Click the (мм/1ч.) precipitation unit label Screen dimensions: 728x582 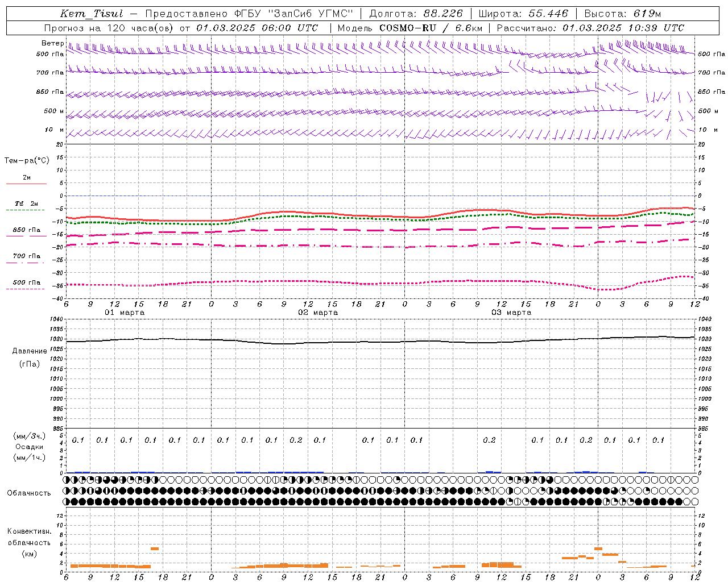pyautogui.click(x=30, y=458)
